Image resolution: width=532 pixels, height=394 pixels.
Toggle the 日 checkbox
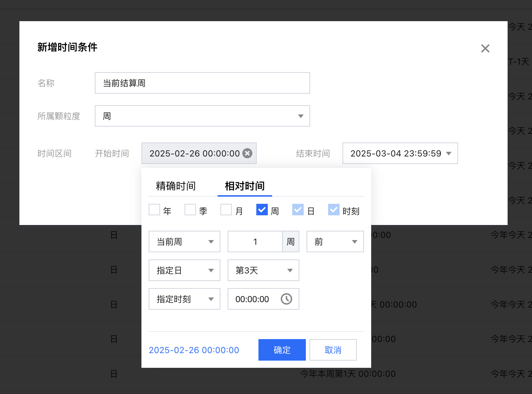tap(298, 210)
